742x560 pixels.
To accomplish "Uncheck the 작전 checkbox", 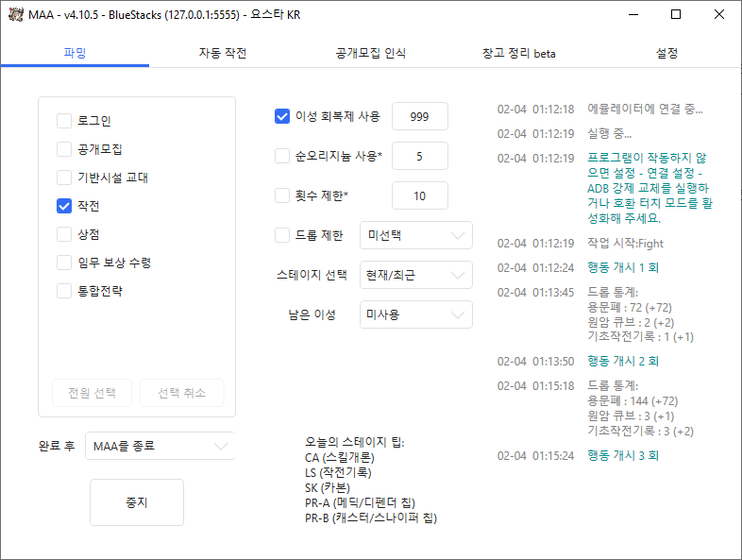I will click(x=64, y=206).
